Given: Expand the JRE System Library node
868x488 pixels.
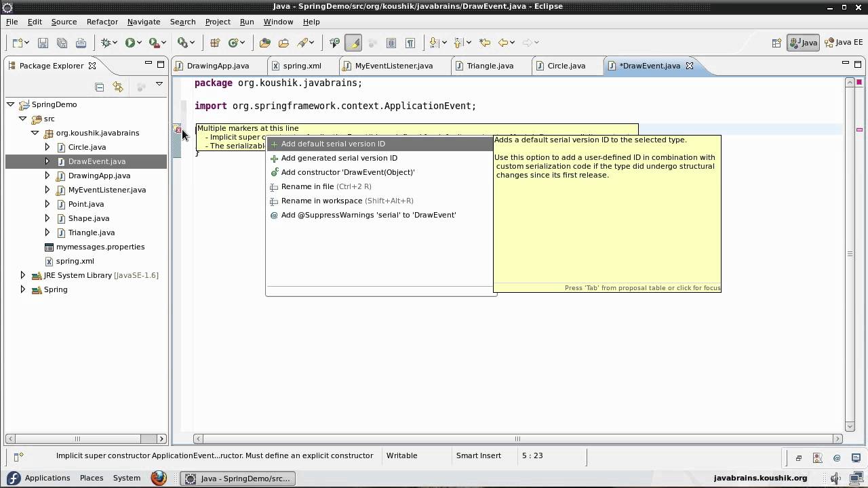Looking at the screenshot, I should pyautogui.click(x=23, y=275).
